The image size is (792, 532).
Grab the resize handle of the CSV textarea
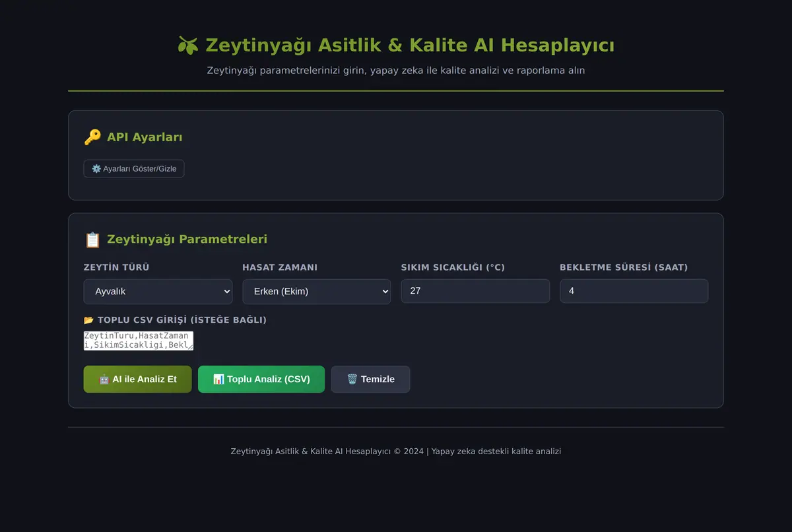(189, 347)
